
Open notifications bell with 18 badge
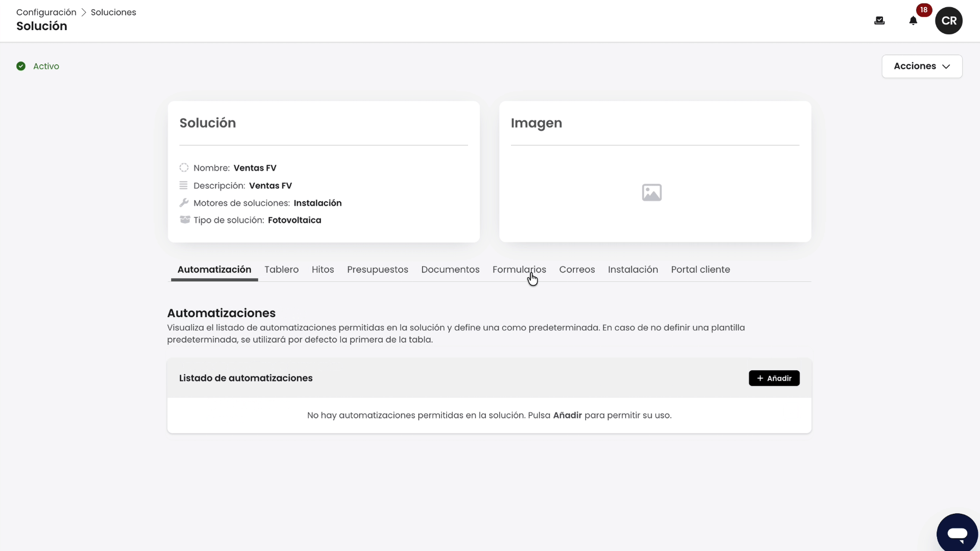(913, 20)
